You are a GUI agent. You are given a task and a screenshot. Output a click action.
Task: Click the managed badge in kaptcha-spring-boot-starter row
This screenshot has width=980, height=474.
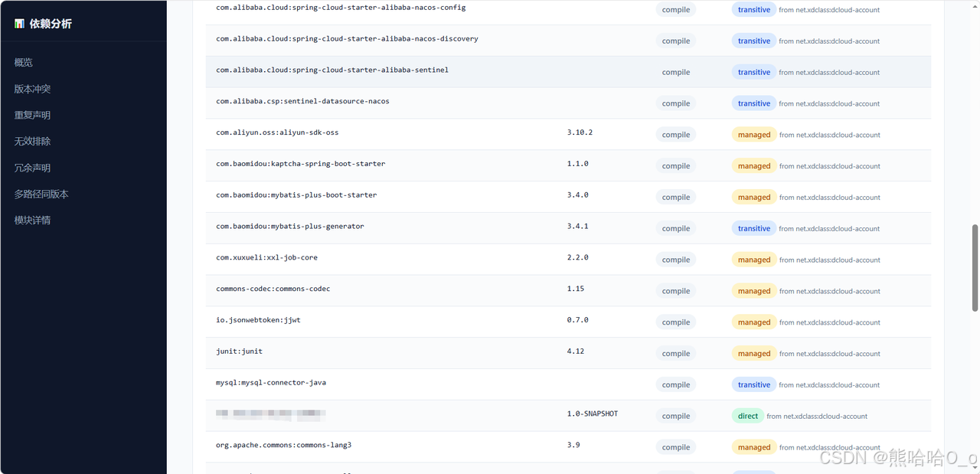(754, 166)
